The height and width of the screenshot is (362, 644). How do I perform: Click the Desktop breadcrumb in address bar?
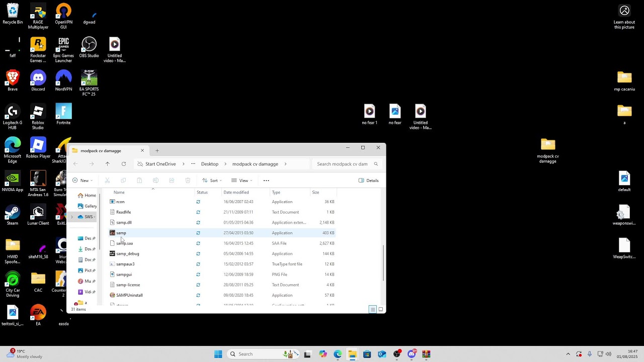210,164
